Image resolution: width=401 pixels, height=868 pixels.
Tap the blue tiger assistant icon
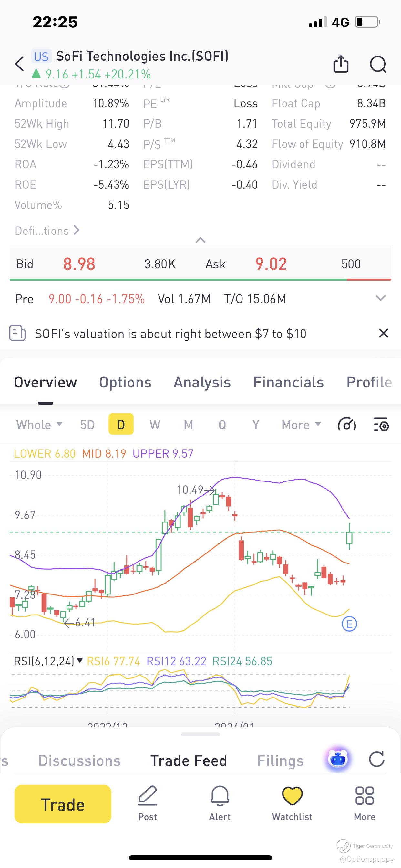pos(338,759)
